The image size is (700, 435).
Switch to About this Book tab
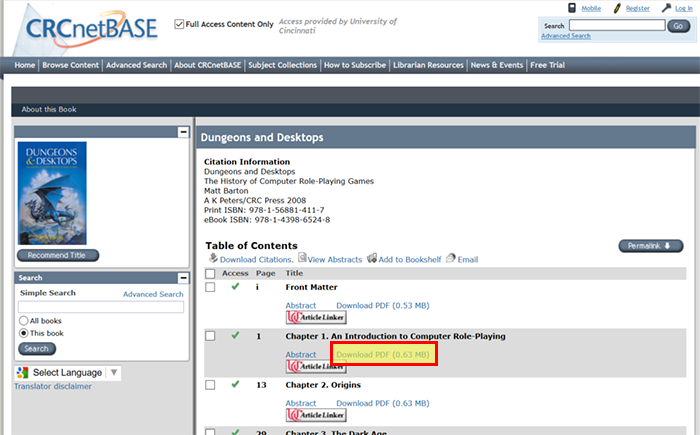tap(49, 109)
